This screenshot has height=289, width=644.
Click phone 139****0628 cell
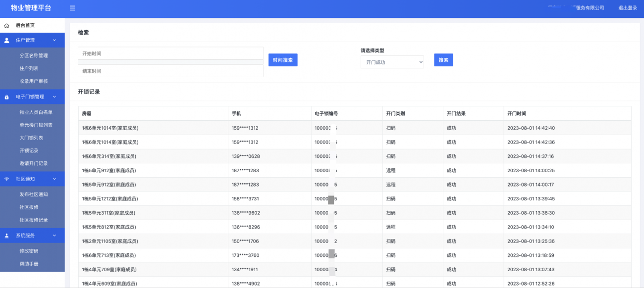pos(269,156)
